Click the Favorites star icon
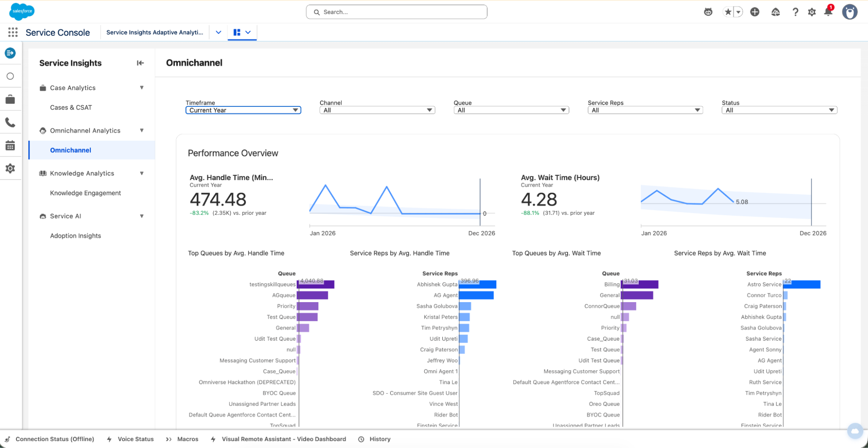The height and width of the screenshot is (448, 868). 728,12
